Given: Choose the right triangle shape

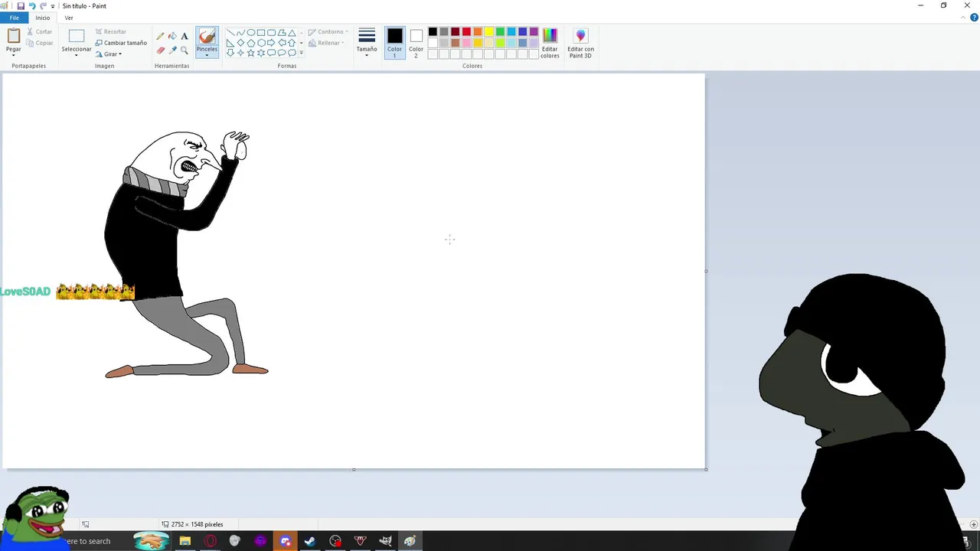Looking at the screenshot, I should (x=230, y=43).
